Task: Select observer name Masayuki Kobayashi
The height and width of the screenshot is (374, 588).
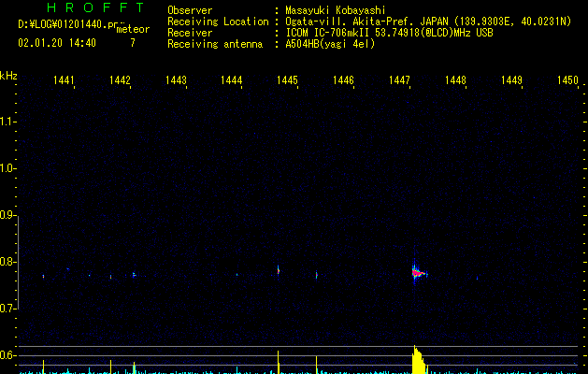Action: [336, 10]
